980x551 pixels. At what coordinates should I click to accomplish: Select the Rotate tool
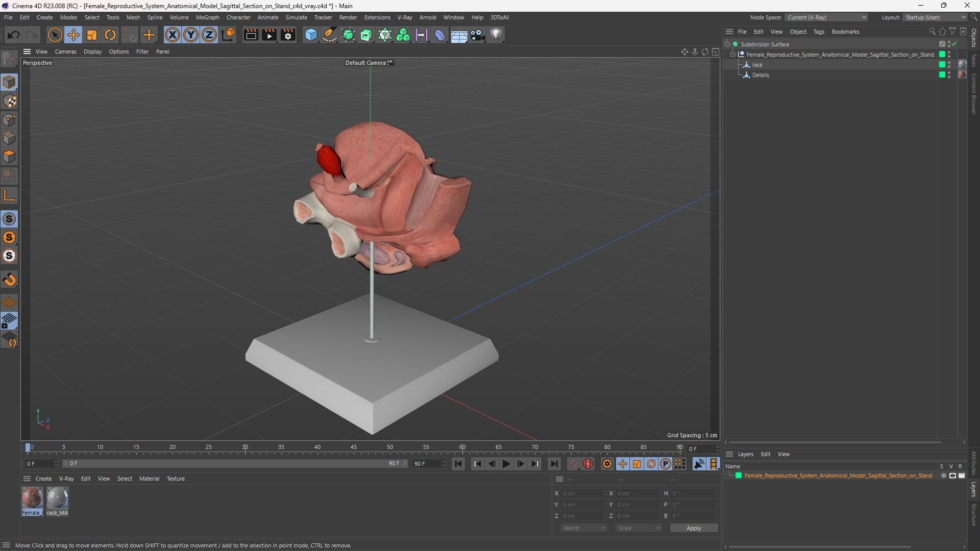110,35
